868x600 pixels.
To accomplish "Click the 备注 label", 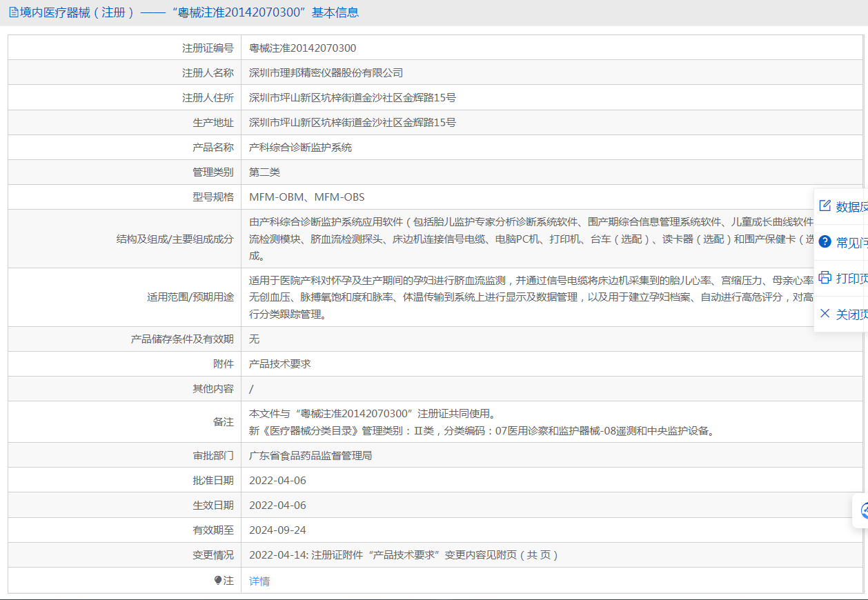I will (224, 422).
